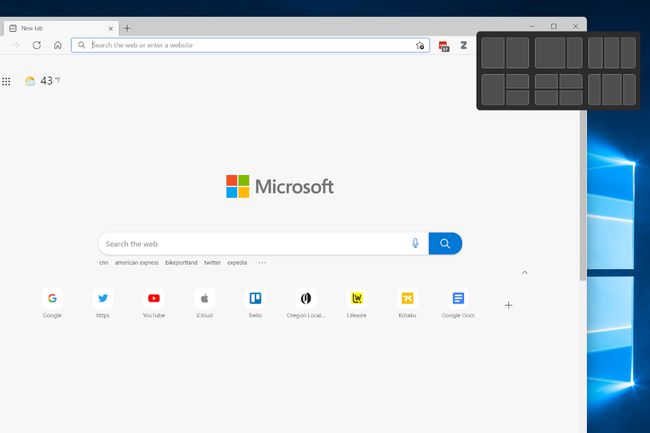Select the New tab tab

(x=61, y=28)
